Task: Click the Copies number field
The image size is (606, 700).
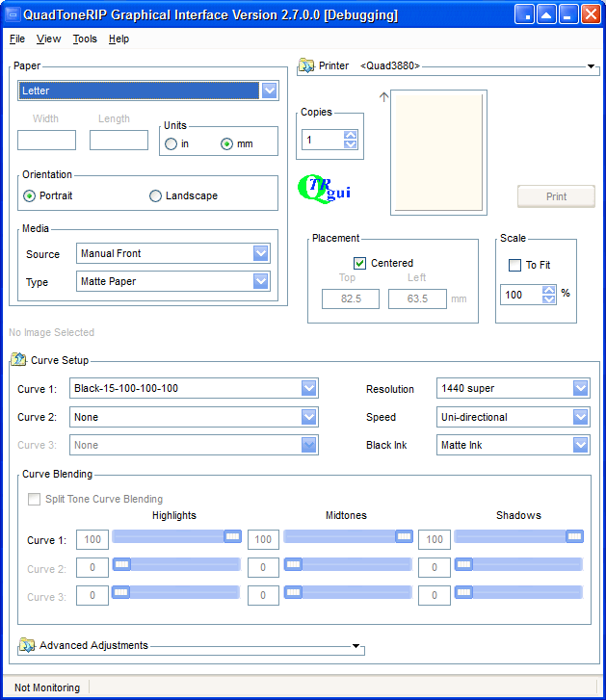Action: [x=324, y=140]
